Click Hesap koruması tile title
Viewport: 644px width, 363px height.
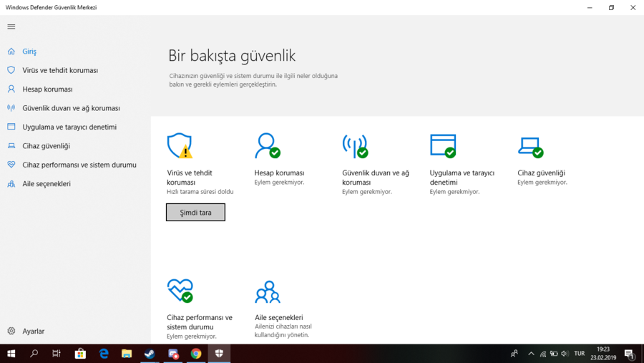pos(279,173)
